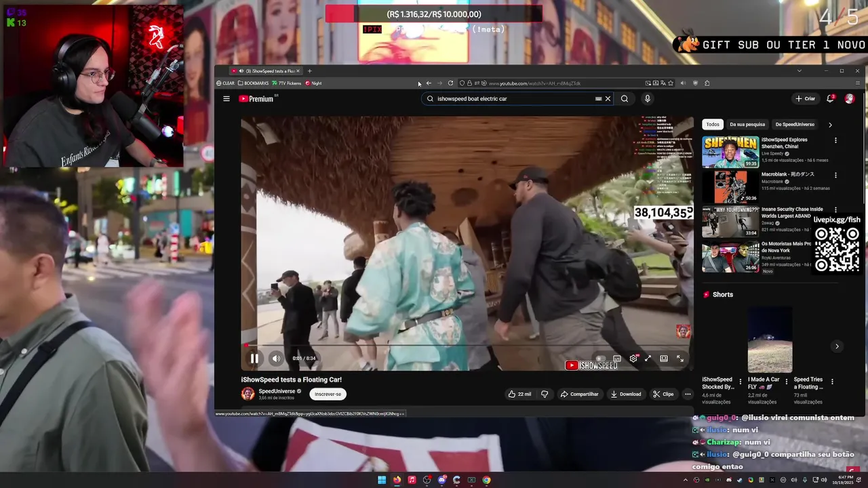Open the Macroblank video thumbnail
This screenshot has width=868, height=488.
point(730,187)
